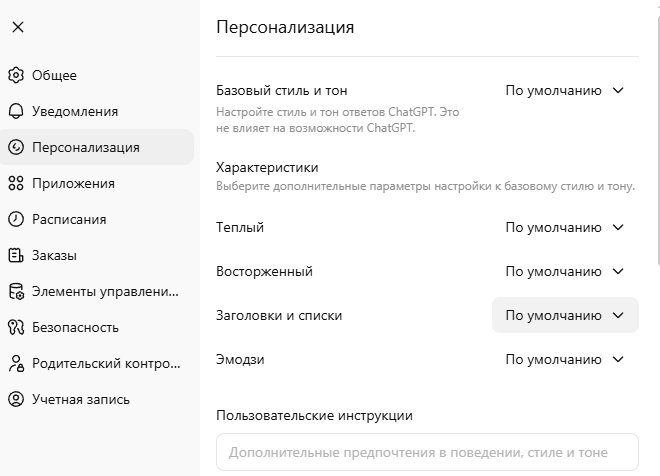
Task: Go to the Учетная запись section
Action: pyautogui.click(x=80, y=399)
